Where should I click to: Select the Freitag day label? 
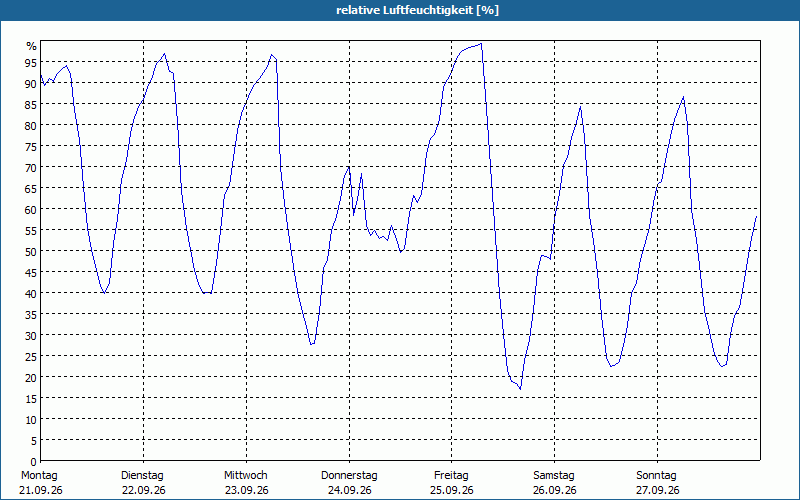click(x=451, y=475)
